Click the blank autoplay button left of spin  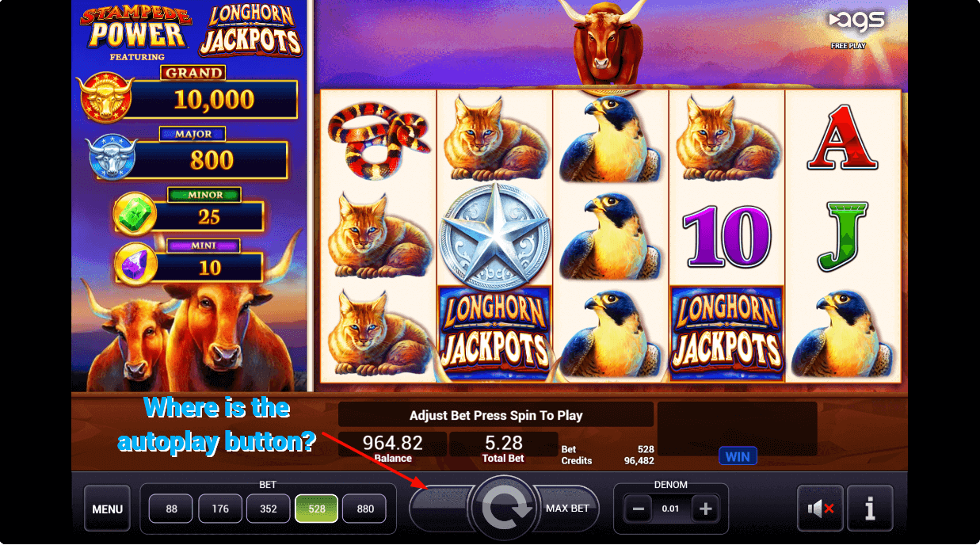pos(440,508)
